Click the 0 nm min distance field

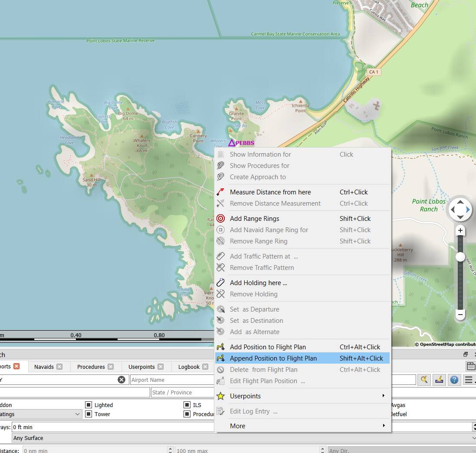(95, 450)
